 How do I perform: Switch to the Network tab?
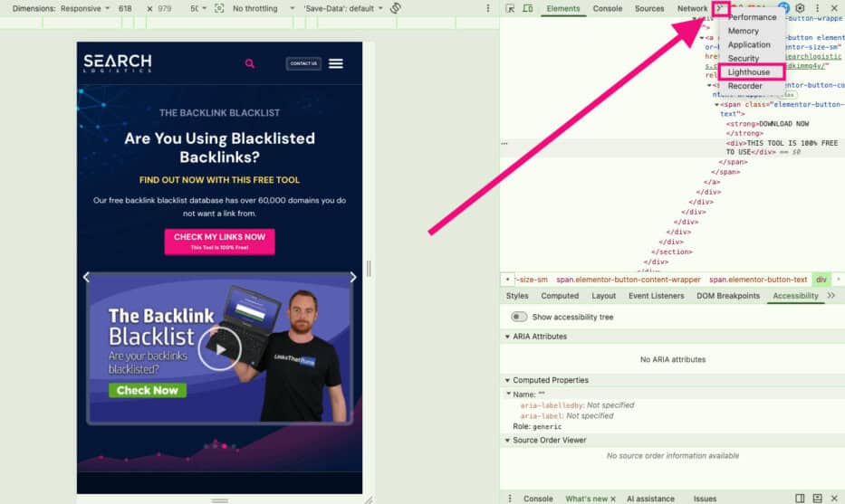tap(692, 9)
